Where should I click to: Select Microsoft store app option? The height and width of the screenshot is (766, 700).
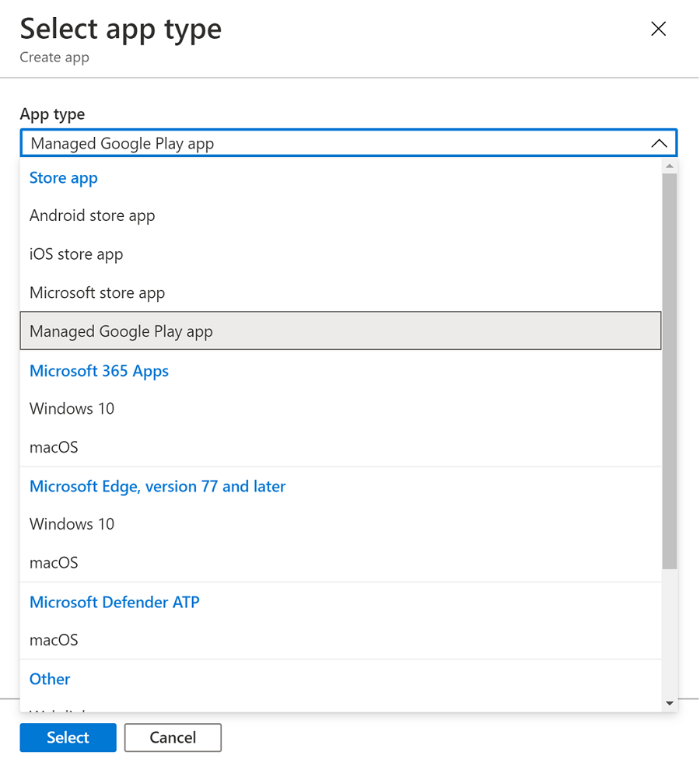click(x=341, y=292)
